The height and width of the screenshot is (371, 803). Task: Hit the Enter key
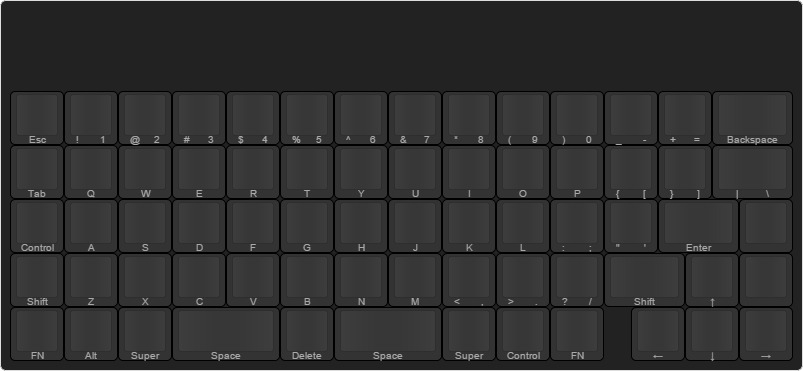pos(699,226)
